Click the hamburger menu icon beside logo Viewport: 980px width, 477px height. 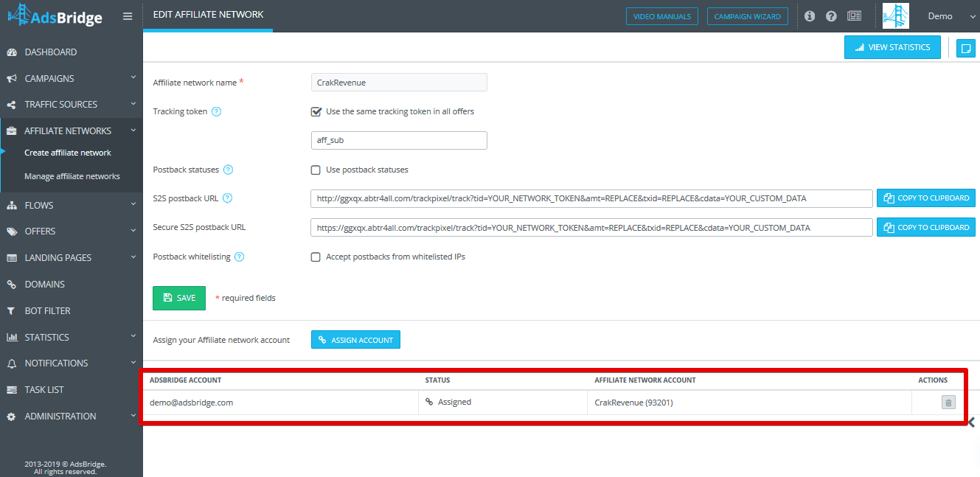(128, 16)
